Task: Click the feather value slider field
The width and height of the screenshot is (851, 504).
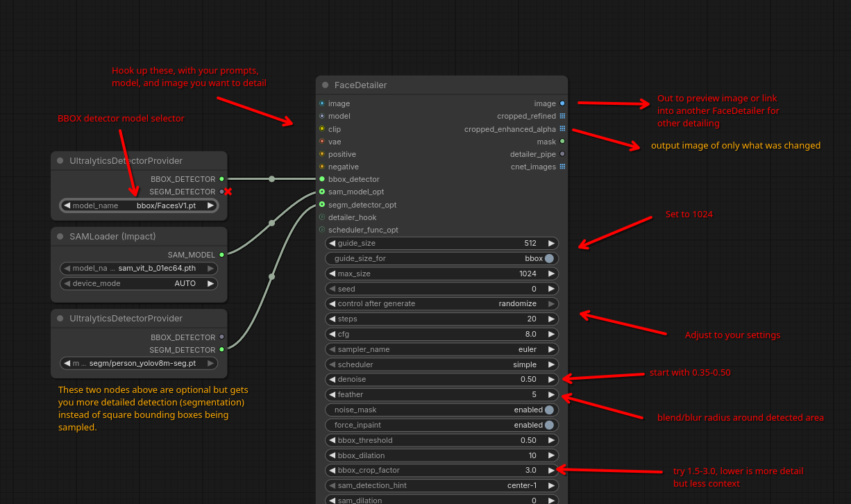Action: (x=441, y=394)
